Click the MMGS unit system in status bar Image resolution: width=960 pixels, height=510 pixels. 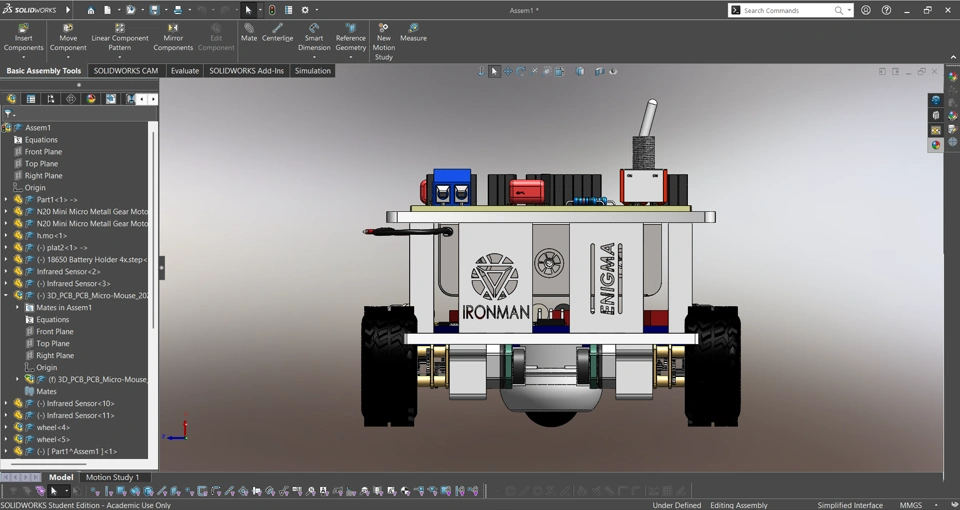pos(911,505)
